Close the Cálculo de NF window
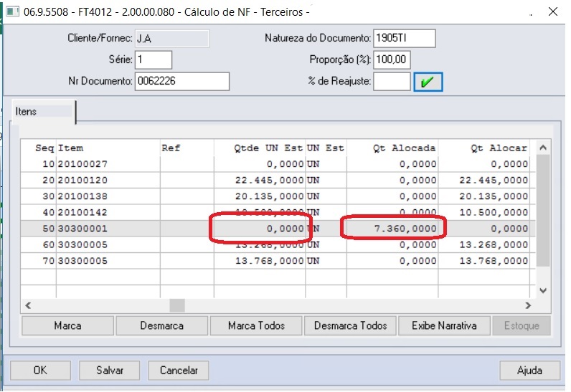This screenshot has height=392, width=571. (553, 11)
